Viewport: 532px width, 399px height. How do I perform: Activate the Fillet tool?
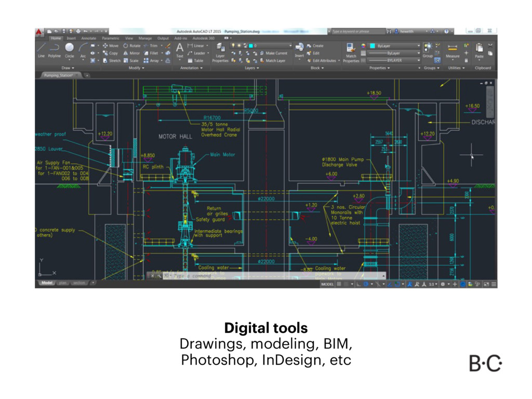tap(151, 54)
